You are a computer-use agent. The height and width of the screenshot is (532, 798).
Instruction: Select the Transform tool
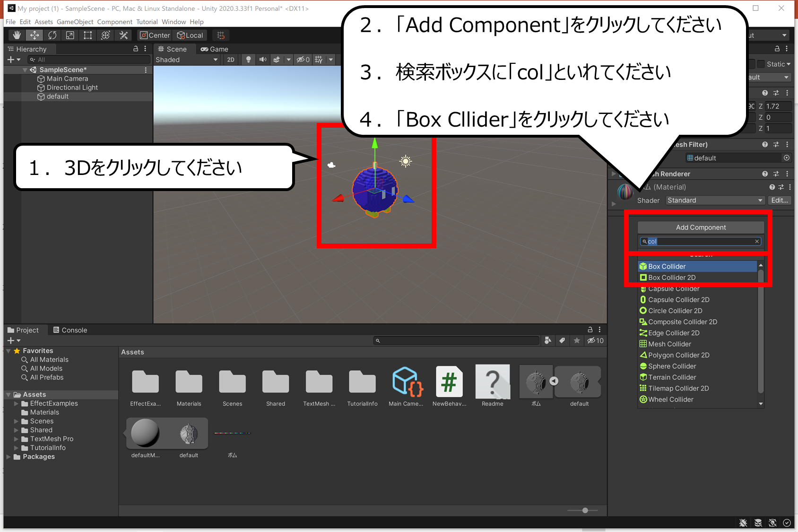pyautogui.click(x=106, y=35)
